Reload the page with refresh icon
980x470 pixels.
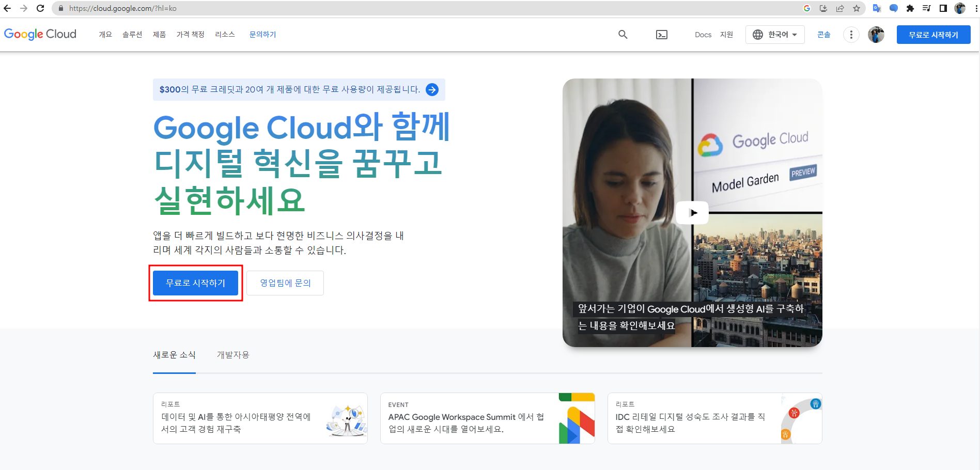pyautogui.click(x=40, y=8)
